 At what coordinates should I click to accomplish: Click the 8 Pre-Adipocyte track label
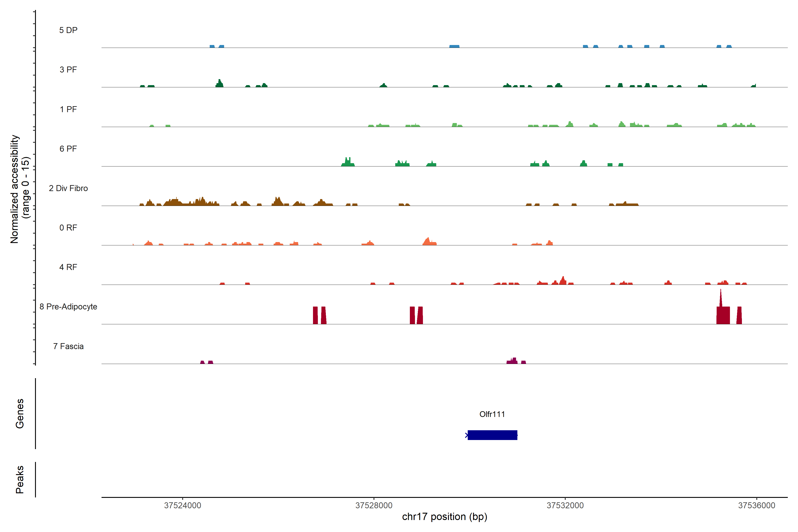pos(68,307)
